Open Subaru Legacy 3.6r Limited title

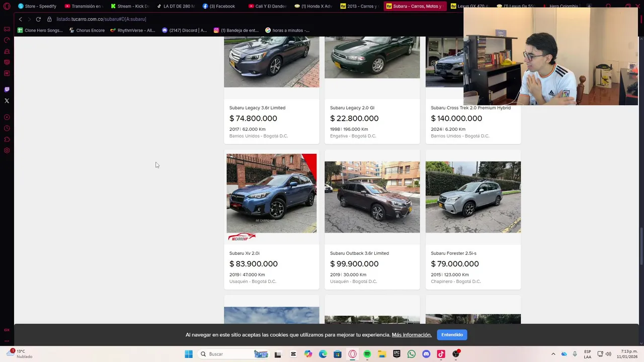click(257, 108)
